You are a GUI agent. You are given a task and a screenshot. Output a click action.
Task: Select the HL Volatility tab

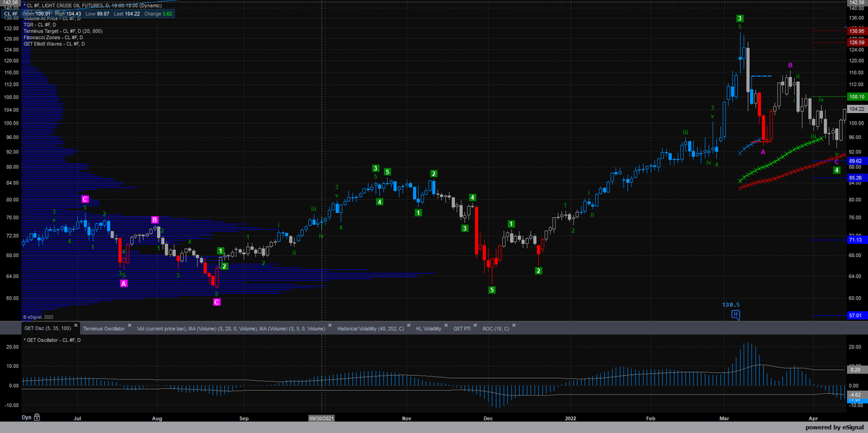(x=428, y=327)
